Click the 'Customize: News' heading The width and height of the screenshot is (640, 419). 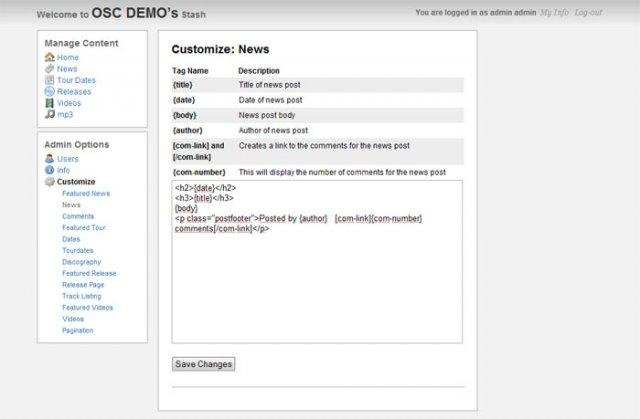pos(220,49)
